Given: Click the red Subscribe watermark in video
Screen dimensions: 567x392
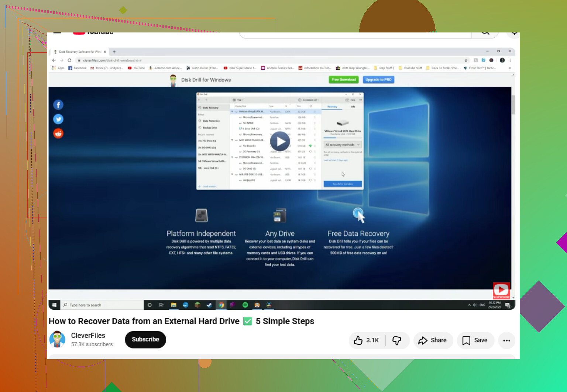Looking at the screenshot, I should [x=501, y=291].
